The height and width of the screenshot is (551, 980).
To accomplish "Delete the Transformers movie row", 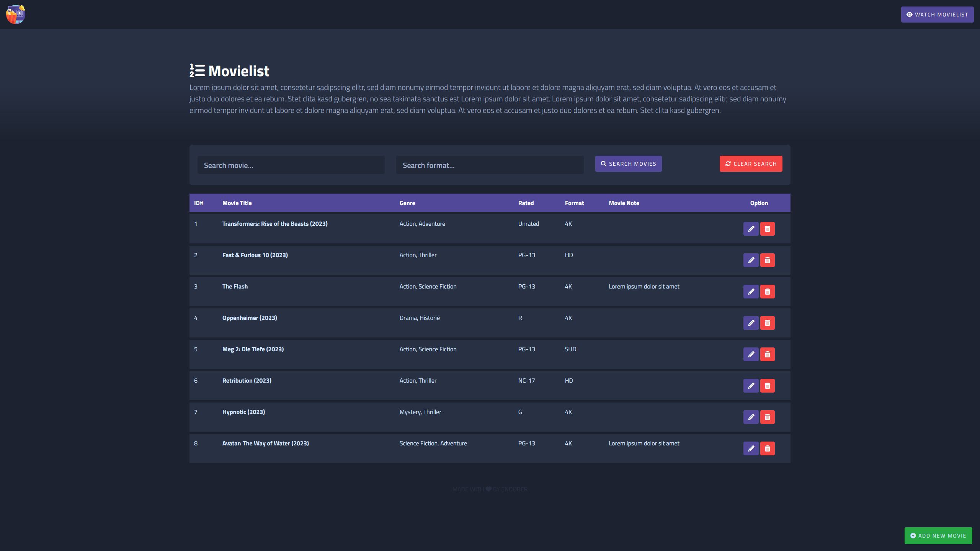I will click(x=767, y=229).
